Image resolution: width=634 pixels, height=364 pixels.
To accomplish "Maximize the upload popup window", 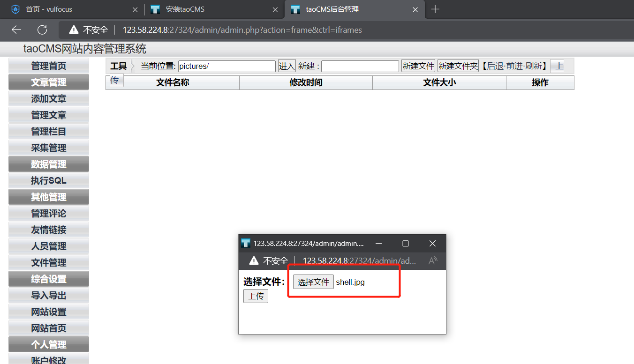I will (406, 243).
